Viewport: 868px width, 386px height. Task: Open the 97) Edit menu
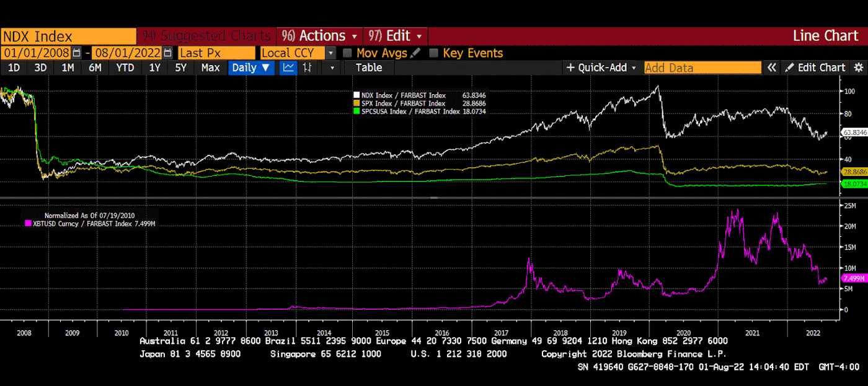pos(396,36)
